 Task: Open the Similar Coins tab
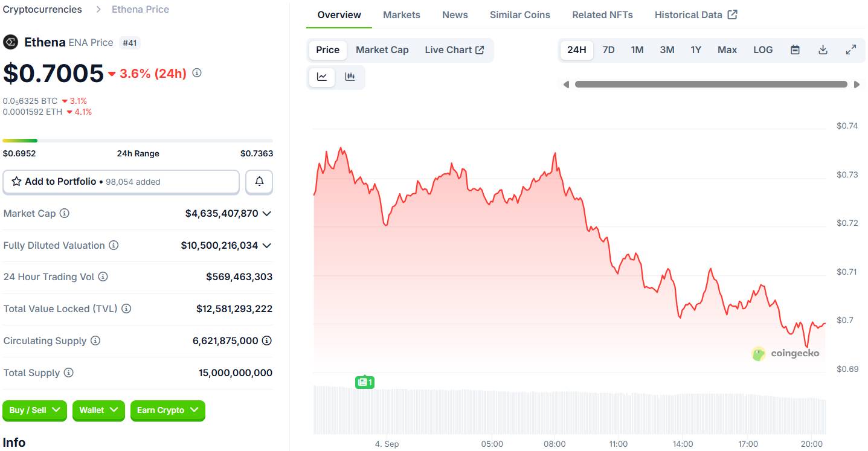(520, 14)
